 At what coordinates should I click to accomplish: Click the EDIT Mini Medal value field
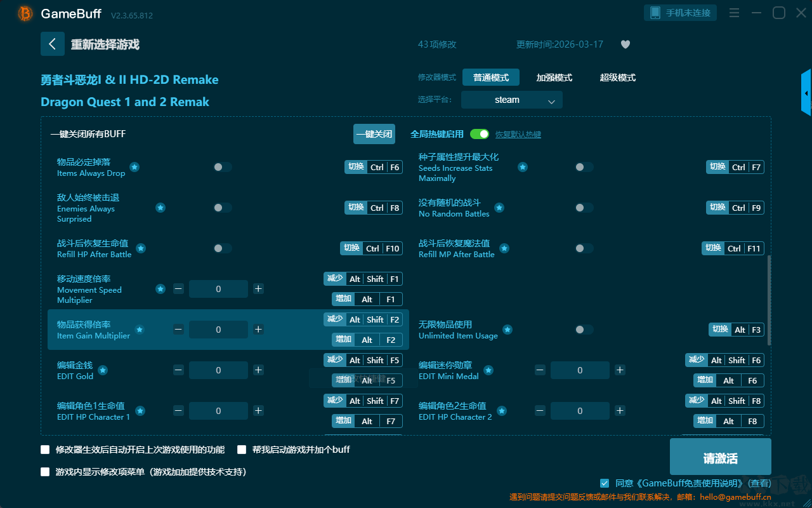pos(580,370)
